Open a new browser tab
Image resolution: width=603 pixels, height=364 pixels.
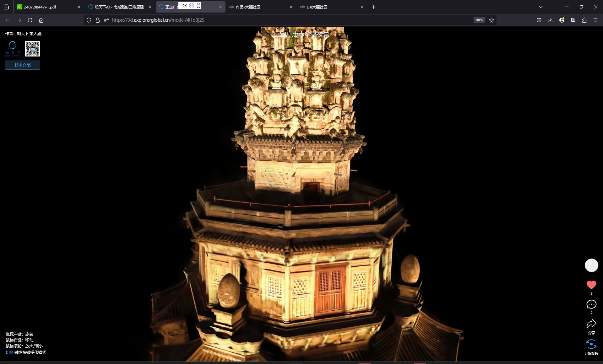(374, 7)
